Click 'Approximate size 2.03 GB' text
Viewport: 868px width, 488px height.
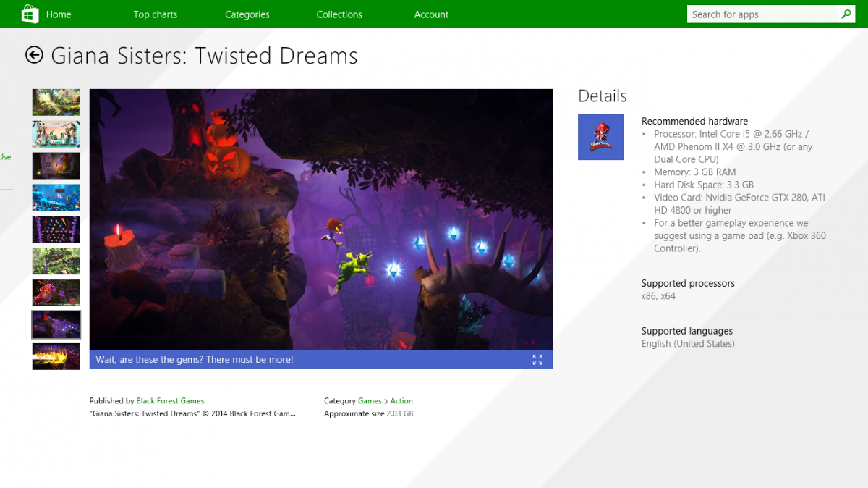point(369,413)
